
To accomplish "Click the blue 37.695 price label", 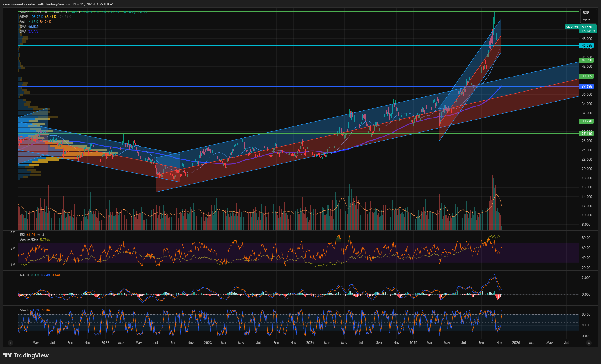I will coord(587,86).
